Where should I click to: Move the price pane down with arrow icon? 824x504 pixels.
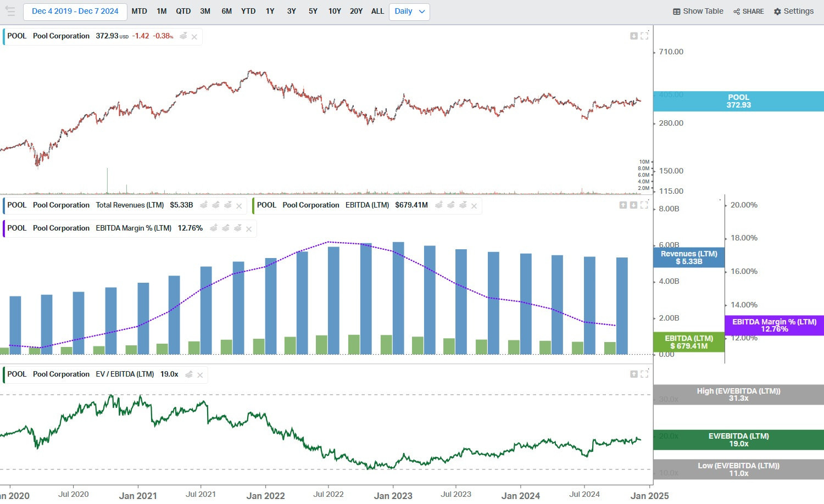(634, 36)
